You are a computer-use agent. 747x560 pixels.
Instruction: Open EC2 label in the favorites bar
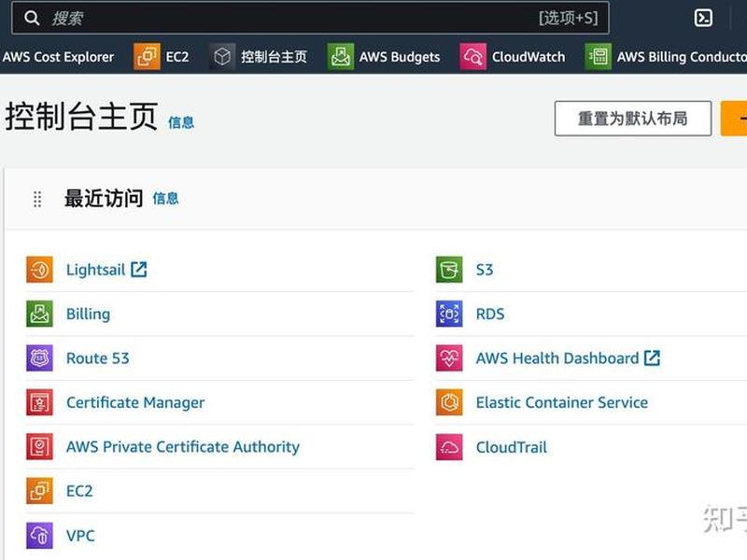(x=177, y=57)
